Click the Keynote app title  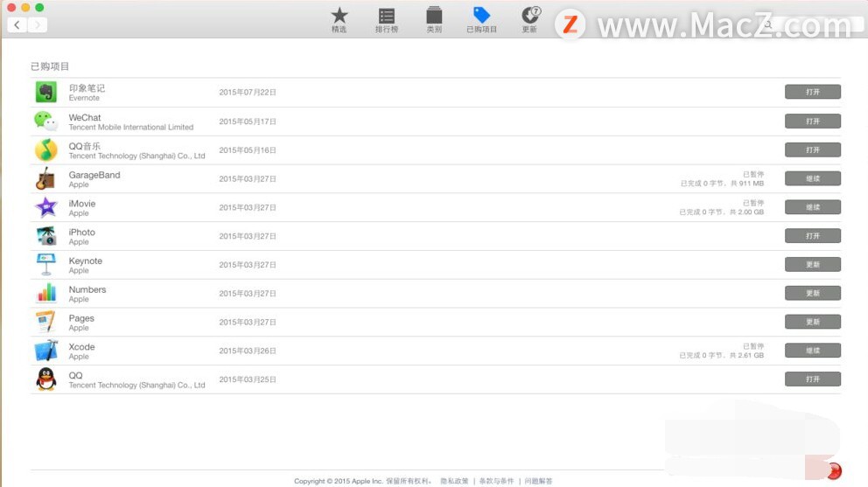(x=85, y=261)
